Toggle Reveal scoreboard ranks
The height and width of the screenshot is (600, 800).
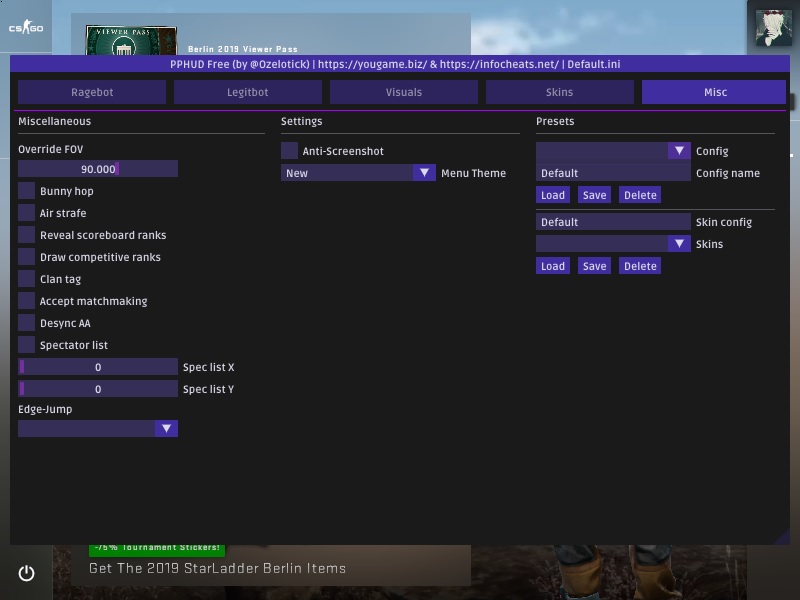(27, 235)
